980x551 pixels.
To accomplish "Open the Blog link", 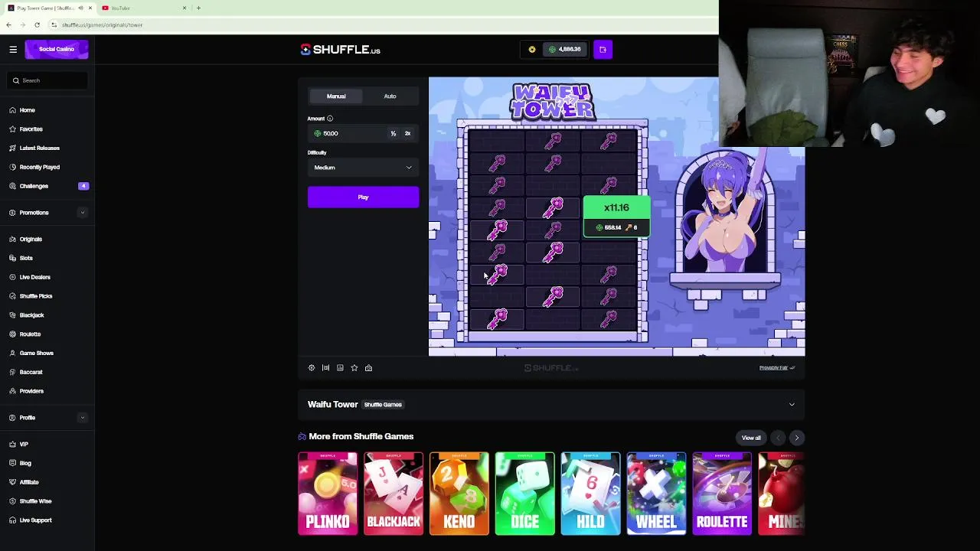I will 25,463.
